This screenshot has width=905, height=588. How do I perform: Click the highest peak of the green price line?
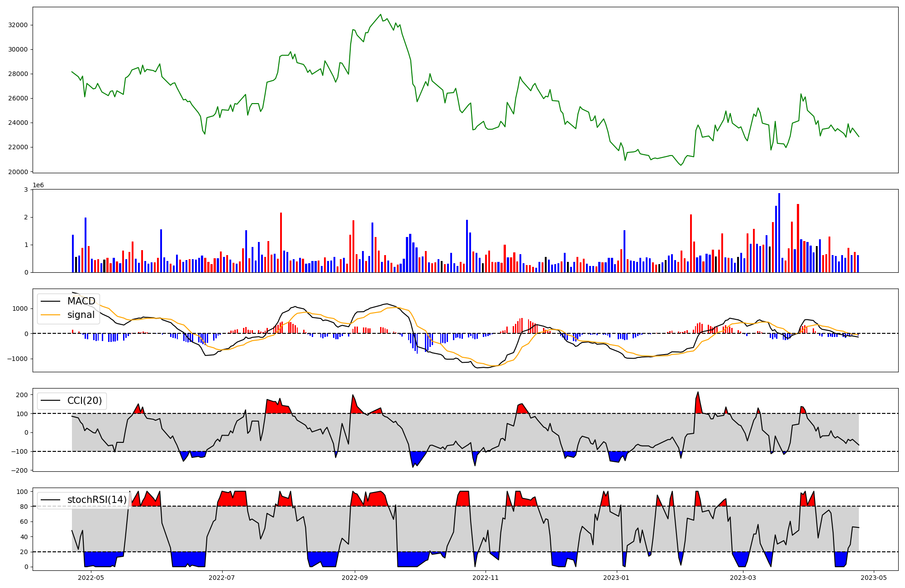click(x=381, y=14)
